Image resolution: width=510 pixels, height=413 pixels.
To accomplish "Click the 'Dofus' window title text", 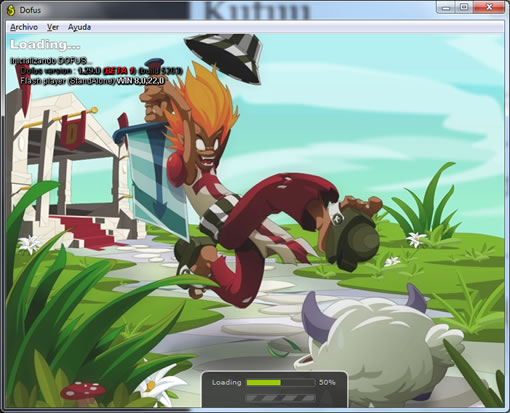I will (30, 10).
